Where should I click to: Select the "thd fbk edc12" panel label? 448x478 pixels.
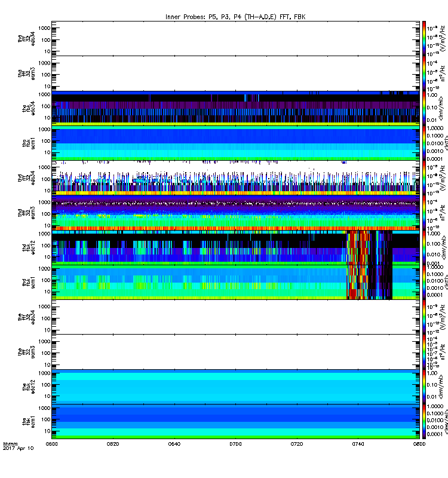pos(28,248)
